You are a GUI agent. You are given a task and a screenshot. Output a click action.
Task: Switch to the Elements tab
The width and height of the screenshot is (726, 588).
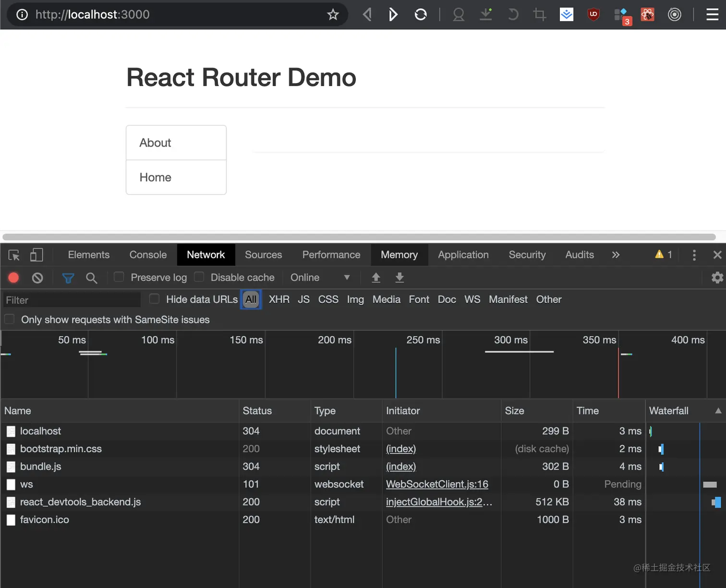point(89,255)
